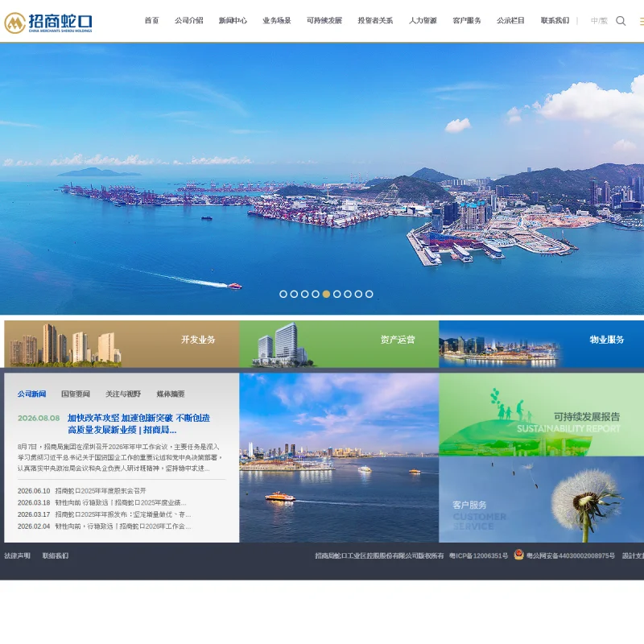
Task: Open the 客户服务 Customer Service dandelion tile
Action: [x=541, y=499]
